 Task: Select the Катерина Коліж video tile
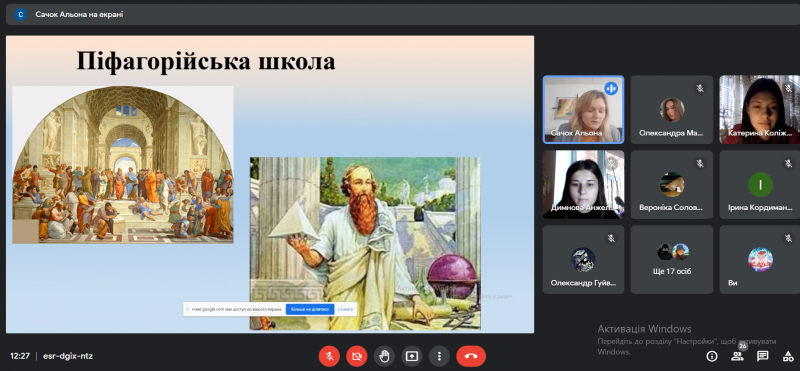point(760,109)
